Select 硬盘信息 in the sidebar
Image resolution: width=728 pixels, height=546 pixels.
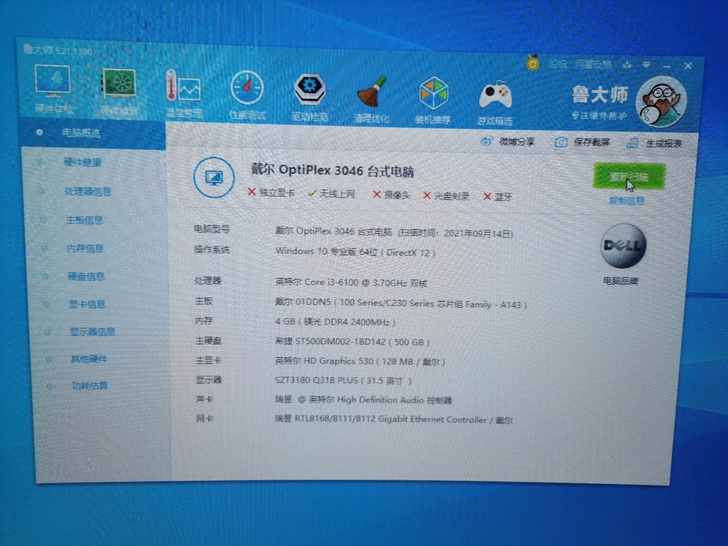pyautogui.click(x=86, y=277)
